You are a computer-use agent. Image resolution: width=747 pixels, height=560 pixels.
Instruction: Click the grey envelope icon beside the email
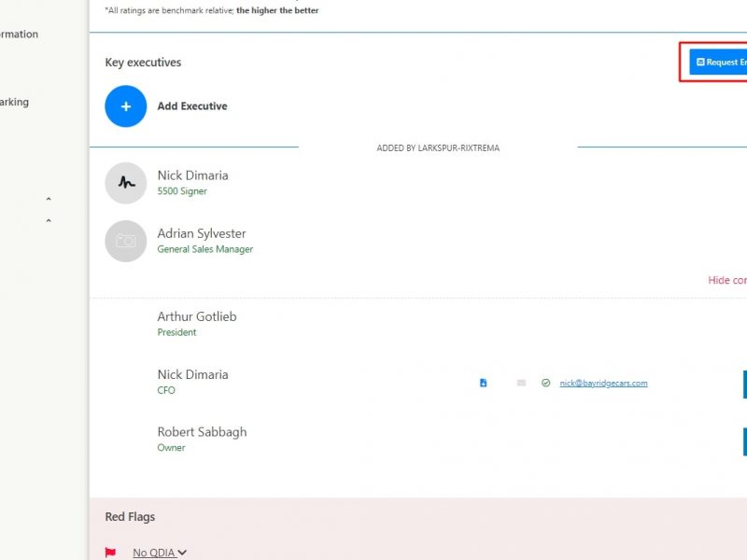521,383
